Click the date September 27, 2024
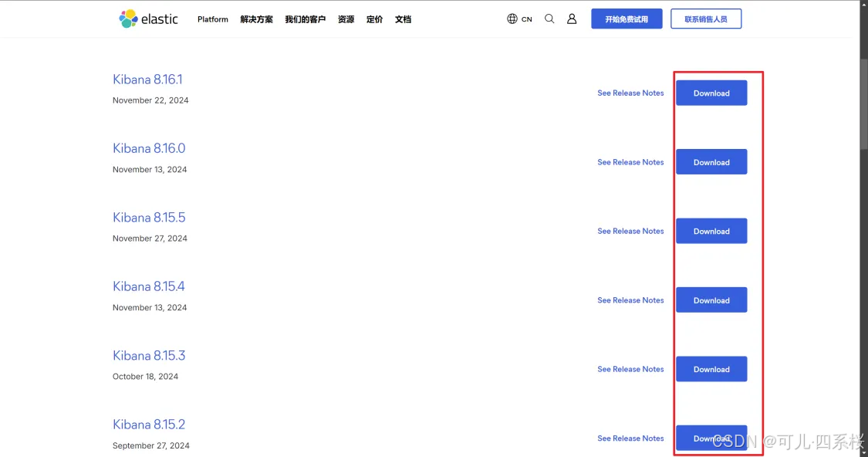 pyautogui.click(x=151, y=445)
